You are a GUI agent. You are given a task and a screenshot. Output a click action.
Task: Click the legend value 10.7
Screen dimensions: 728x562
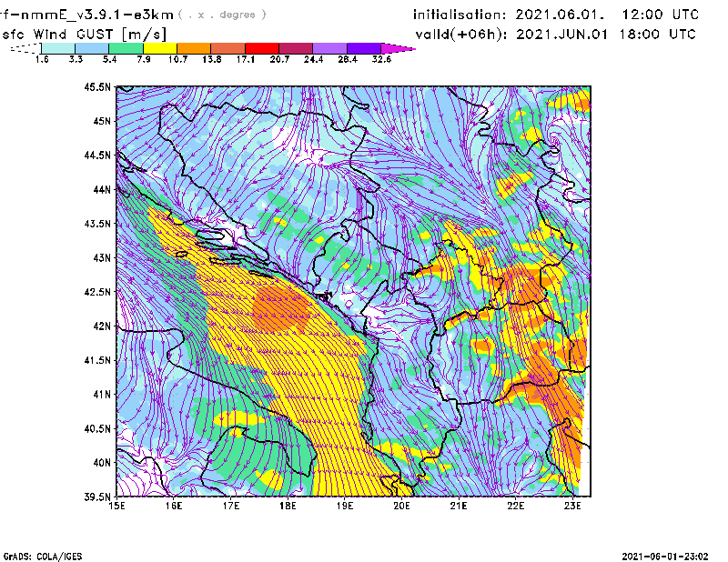pos(177,59)
